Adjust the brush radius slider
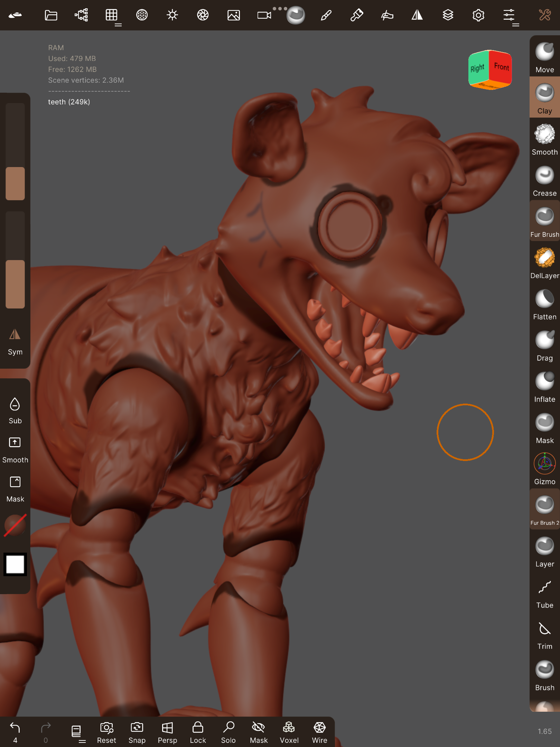Viewport: 560px width, 747px height. [x=15, y=151]
